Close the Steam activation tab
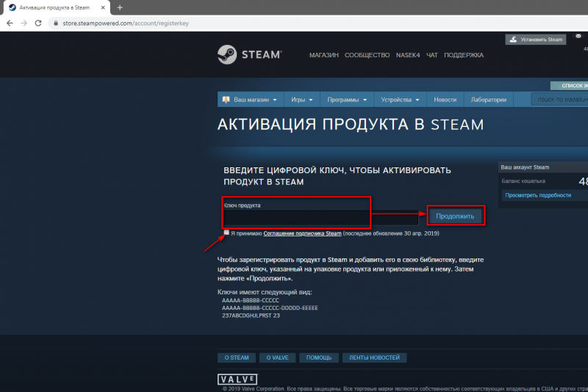 [x=103, y=7]
